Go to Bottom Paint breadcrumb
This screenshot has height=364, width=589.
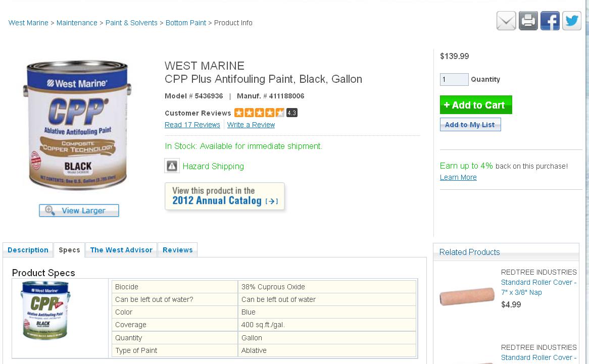coord(186,23)
